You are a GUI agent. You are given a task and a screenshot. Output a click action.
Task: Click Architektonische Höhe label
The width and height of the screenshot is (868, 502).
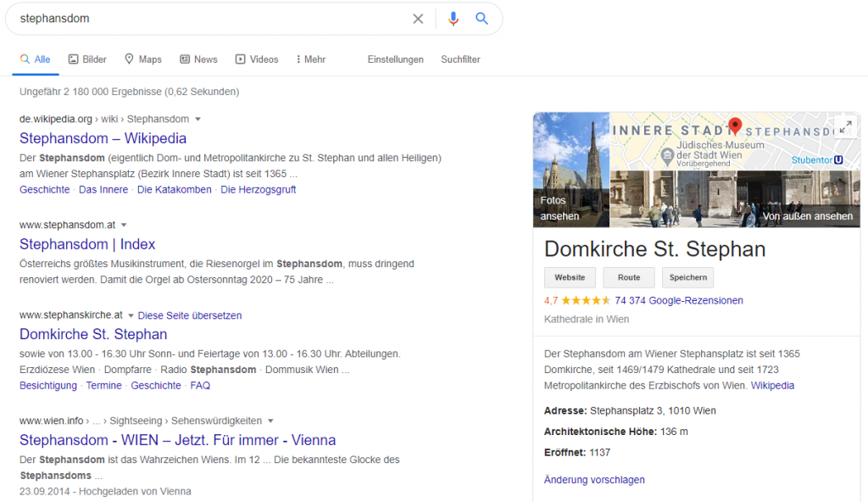pos(601,432)
